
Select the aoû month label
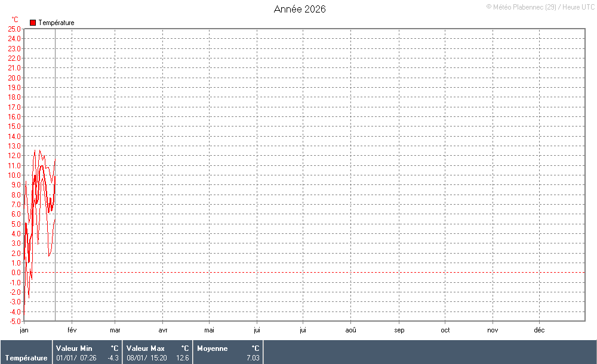click(x=351, y=329)
